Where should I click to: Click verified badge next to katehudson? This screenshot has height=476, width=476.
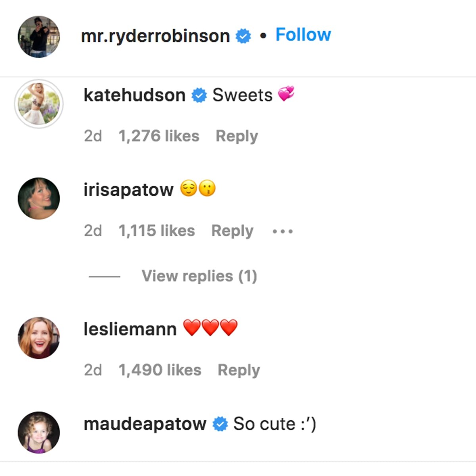pyautogui.click(x=199, y=96)
